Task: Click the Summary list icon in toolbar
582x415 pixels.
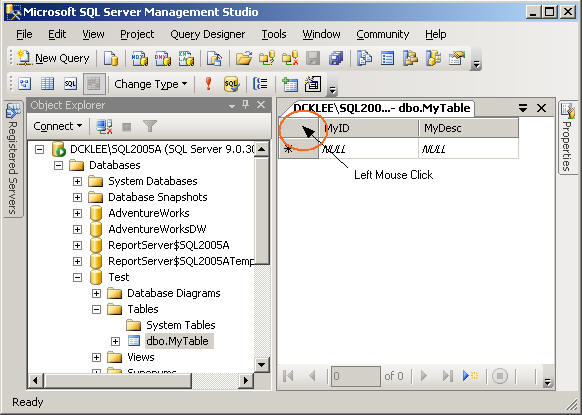Action: pyautogui.click(x=388, y=58)
